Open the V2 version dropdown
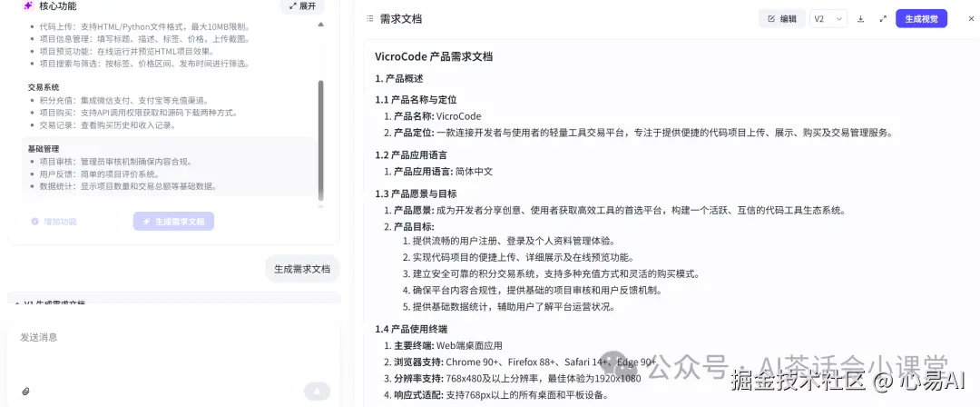 click(828, 19)
